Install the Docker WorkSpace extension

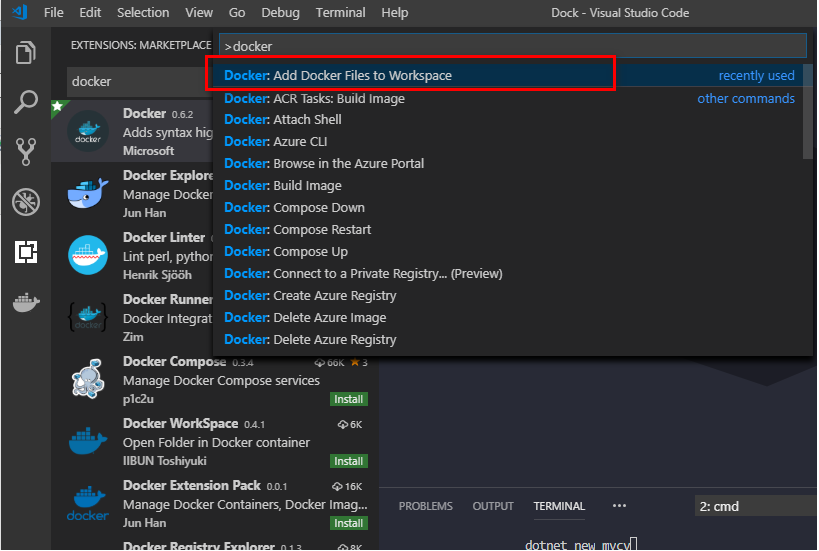pyautogui.click(x=349, y=461)
